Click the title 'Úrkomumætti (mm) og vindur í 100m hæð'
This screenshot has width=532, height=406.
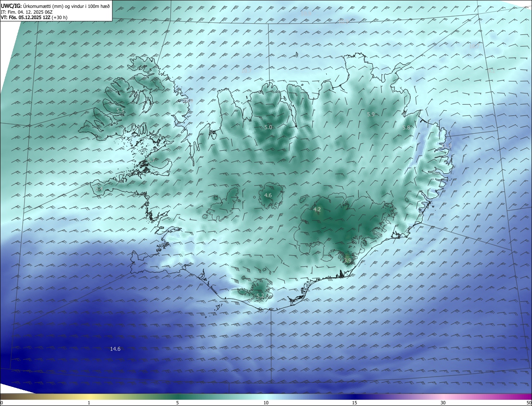click(x=66, y=6)
